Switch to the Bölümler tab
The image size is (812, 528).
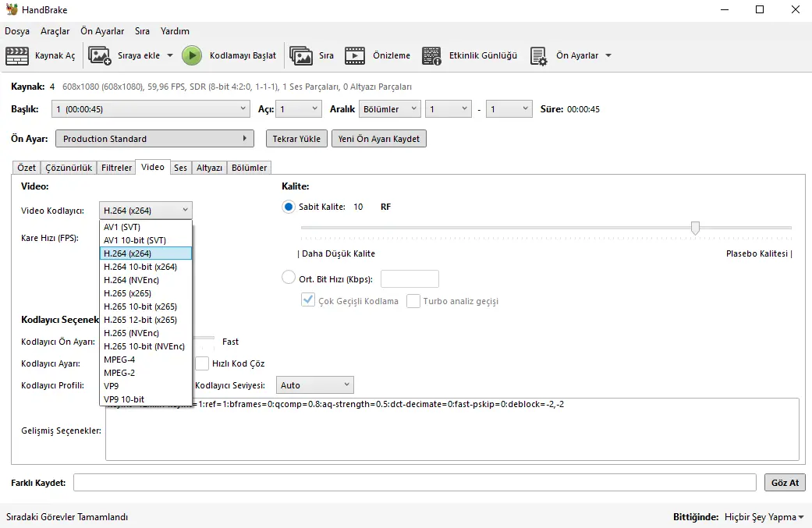coord(249,168)
